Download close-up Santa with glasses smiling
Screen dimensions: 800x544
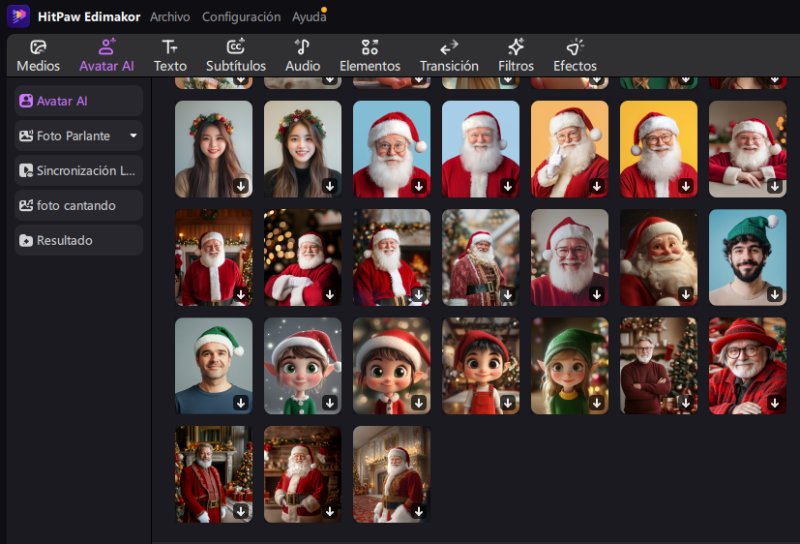coord(597,294)
